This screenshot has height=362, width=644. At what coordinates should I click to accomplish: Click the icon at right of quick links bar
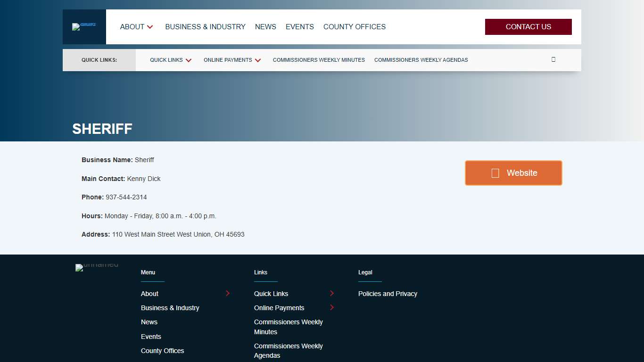(x=553, y=59)
